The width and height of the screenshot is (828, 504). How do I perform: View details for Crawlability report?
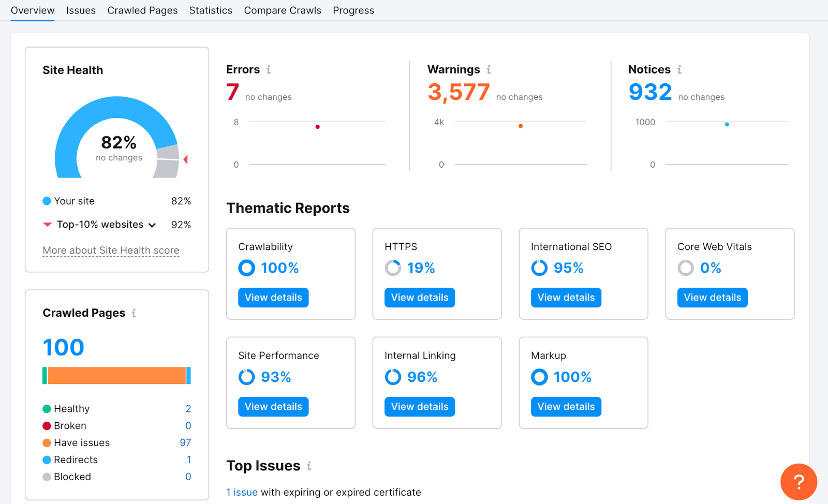[x=273, y=298]
